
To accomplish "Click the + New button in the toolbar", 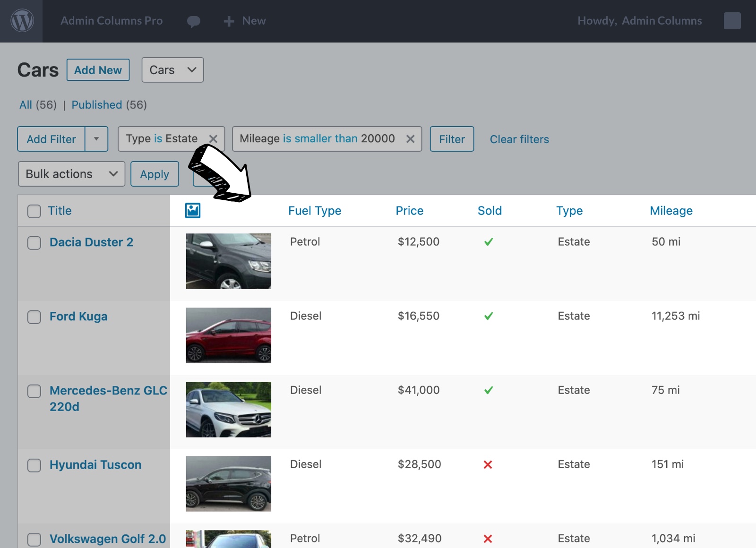I will click(244, 21).
